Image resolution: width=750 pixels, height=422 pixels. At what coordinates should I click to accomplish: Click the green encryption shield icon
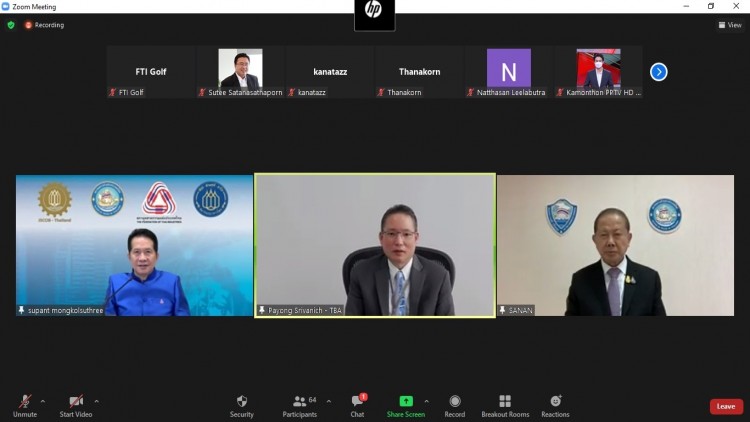[x=11, y=25]
